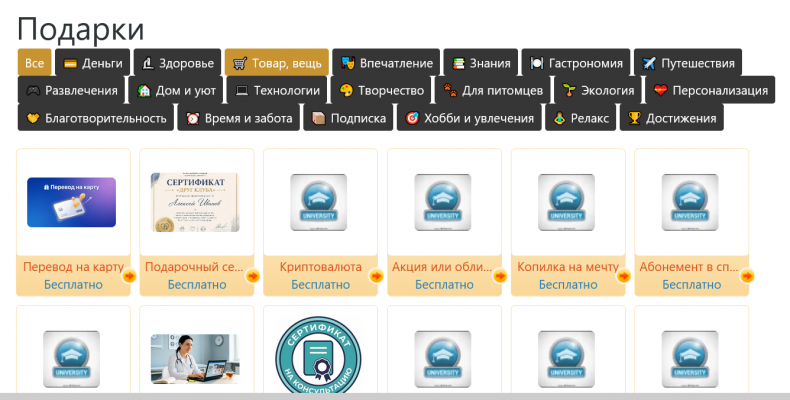This screenshot has width=790, height=400.
Task: Open the Криптовалюта gift link
Action: point(320,266)
